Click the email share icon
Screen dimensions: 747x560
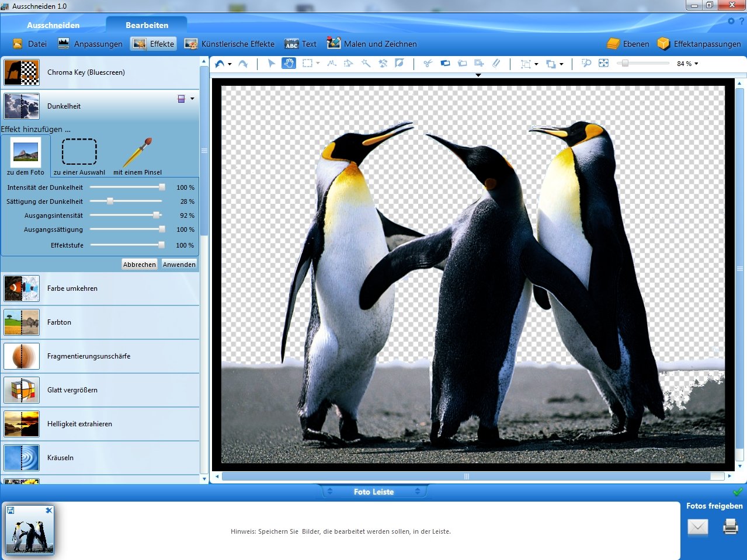click(x=697, y=527)
